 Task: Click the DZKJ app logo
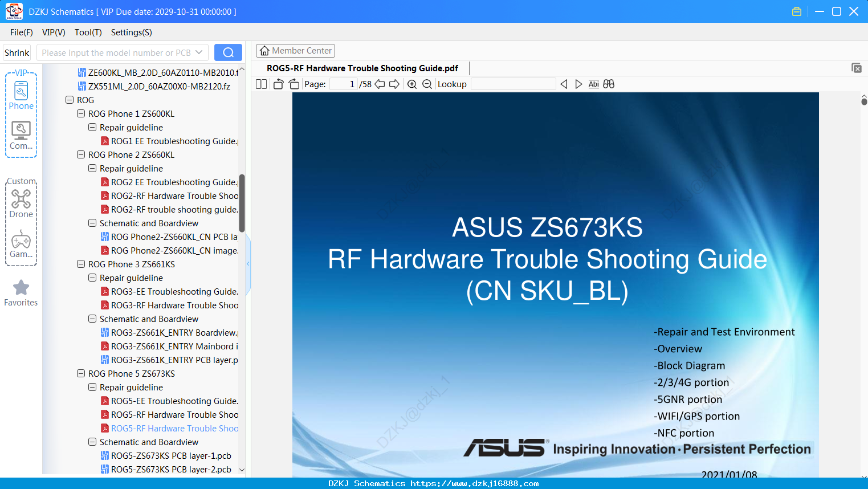pyautogui.click(x=14, y=11)
